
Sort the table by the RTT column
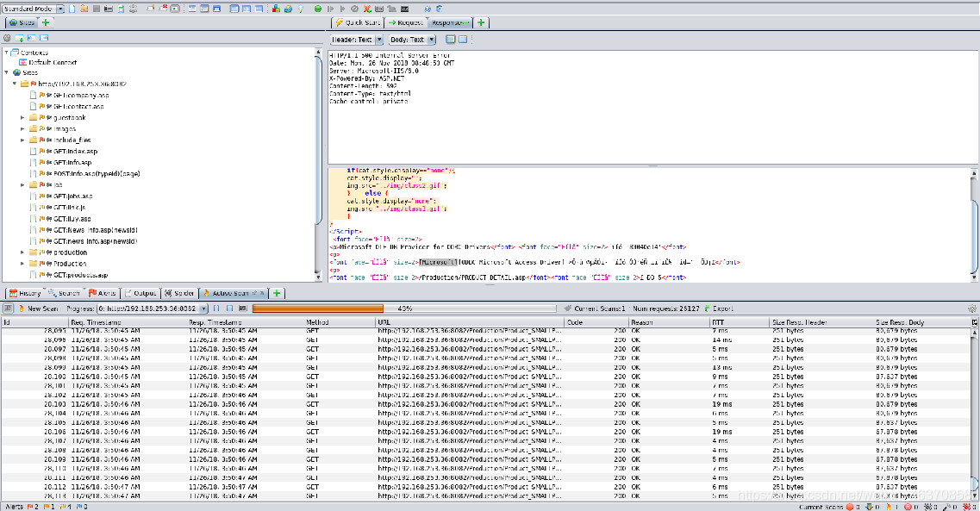[740, 322]
